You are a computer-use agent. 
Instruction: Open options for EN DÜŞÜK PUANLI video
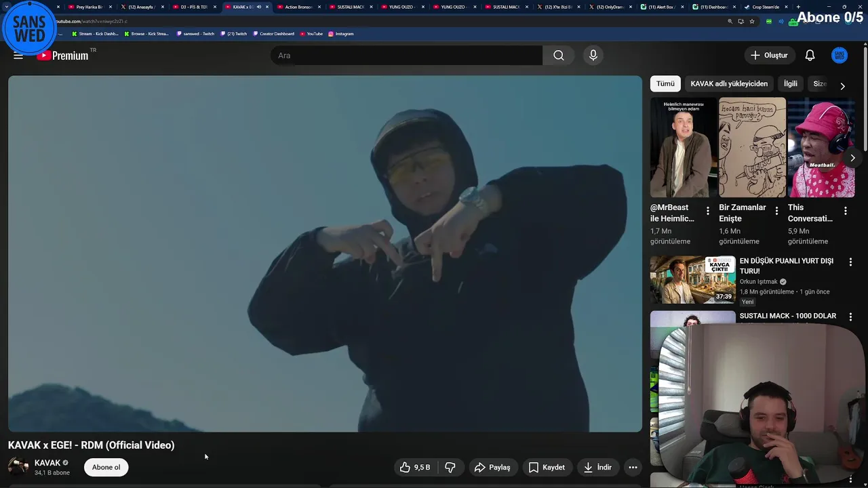[x=850, y=262]
